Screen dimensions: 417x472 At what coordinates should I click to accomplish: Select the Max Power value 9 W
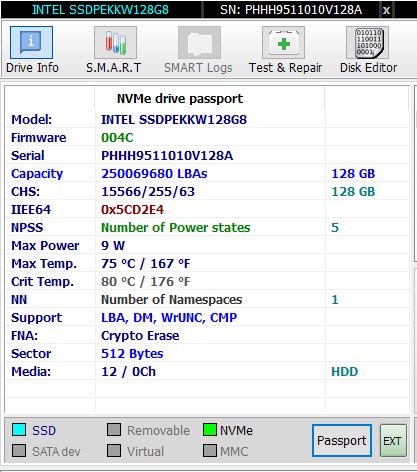[x=113, y=246]
